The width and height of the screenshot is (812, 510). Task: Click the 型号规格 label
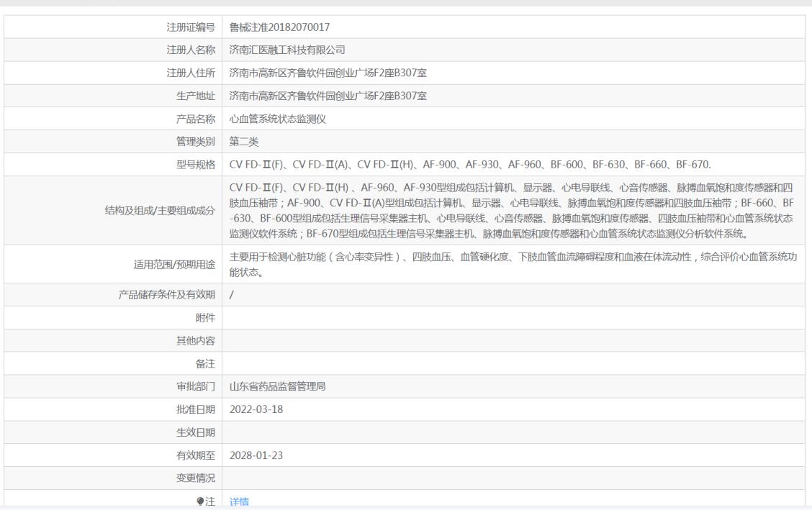[x=196, y=165]
